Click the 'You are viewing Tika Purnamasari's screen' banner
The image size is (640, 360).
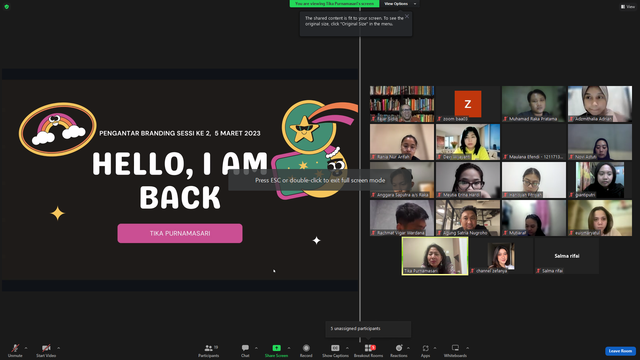click(334, 4)
